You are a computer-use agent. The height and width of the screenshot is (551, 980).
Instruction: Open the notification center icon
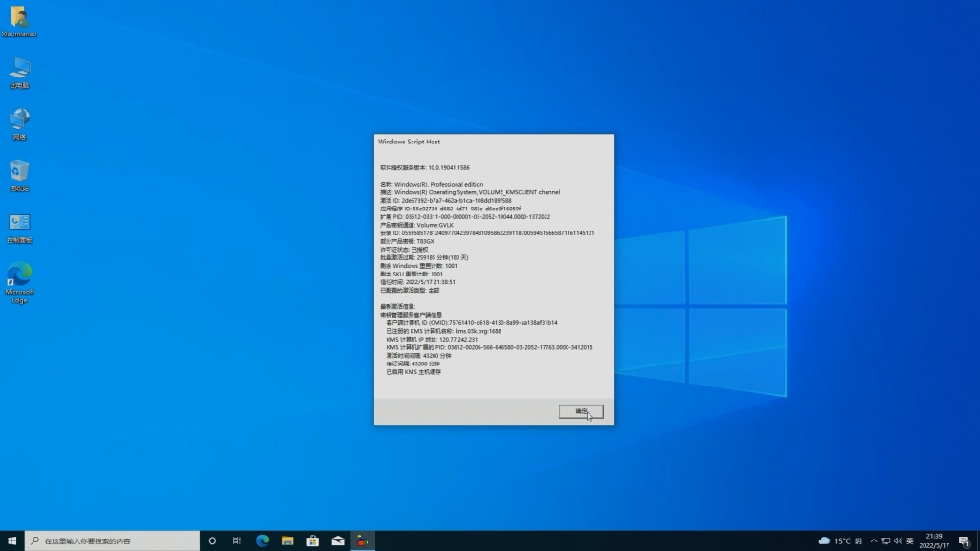(x=965, y=541)
